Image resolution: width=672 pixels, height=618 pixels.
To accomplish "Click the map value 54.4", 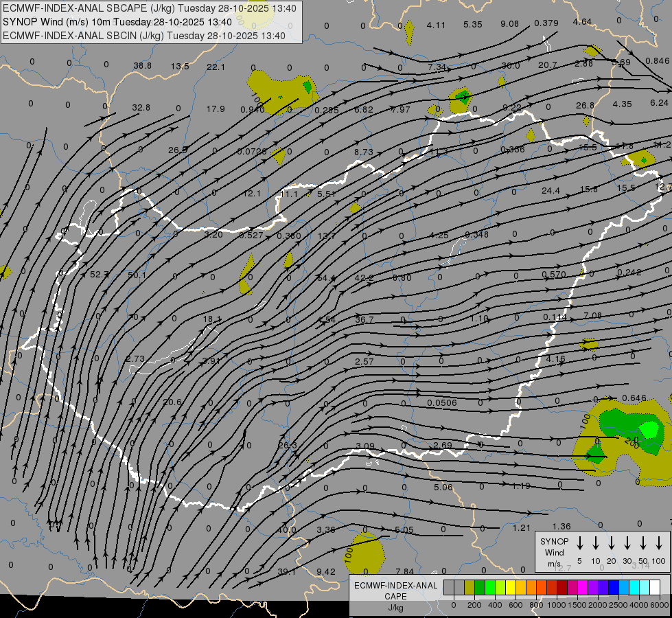I will click(x=326, y=278).
